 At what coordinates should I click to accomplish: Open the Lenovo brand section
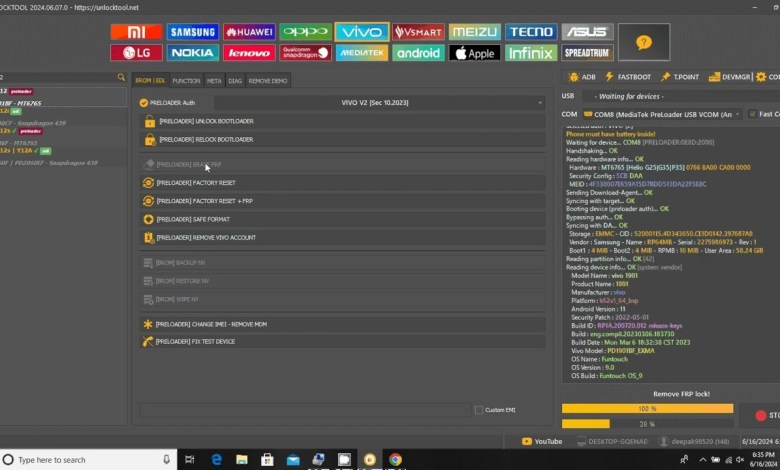click(249, 53)
